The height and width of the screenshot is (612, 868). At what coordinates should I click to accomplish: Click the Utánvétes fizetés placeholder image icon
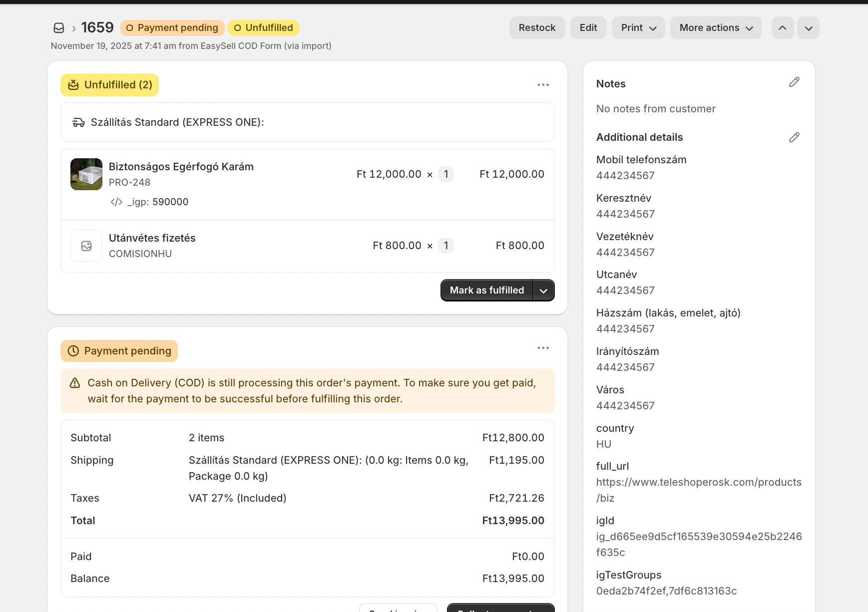pos(86,246)
